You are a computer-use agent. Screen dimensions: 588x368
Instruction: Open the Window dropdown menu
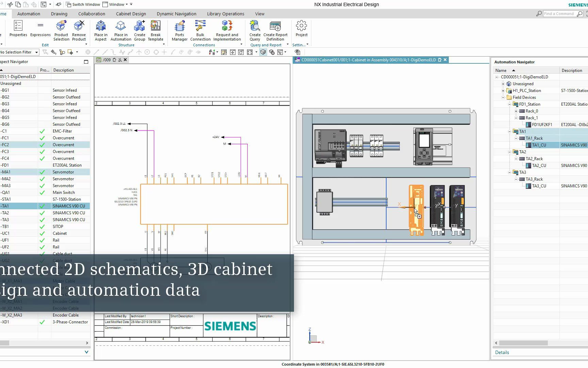pos(115,4)
